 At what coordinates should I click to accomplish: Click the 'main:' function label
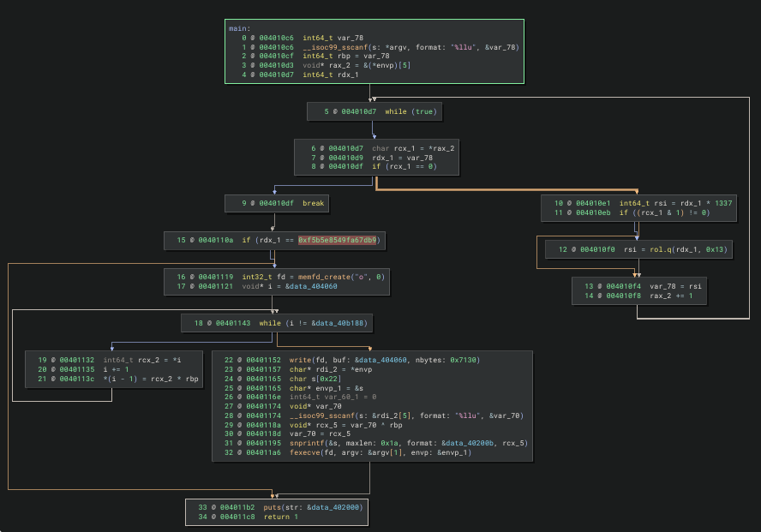click(240, 28)
